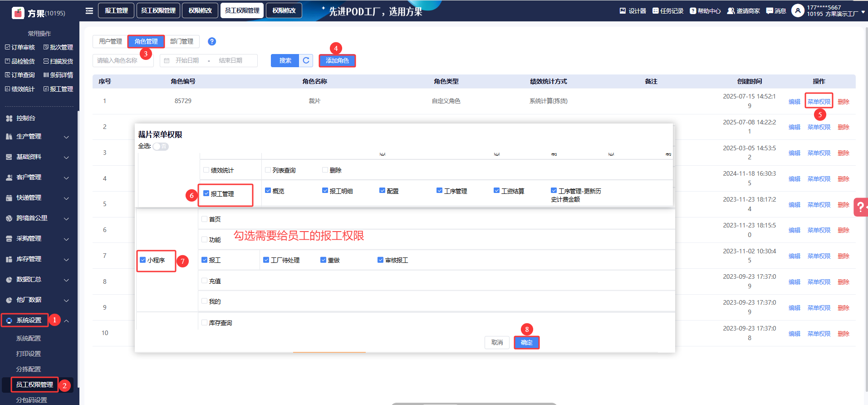
Task: Uncheck the 报工管理 permission checkbox
Action: (x=206, y=193)
